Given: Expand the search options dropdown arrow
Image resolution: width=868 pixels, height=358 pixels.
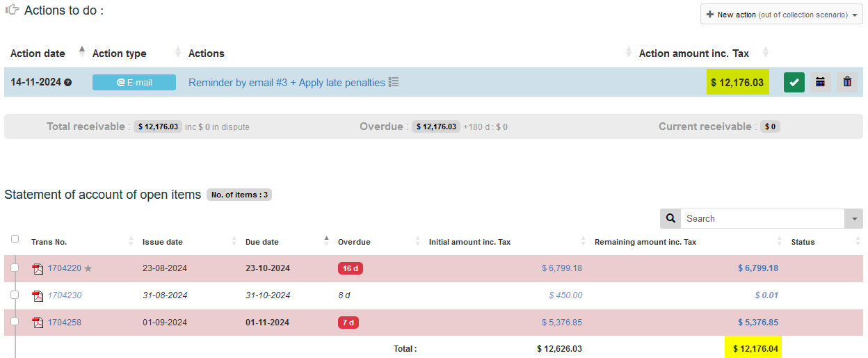Looking at the screenshot, I should pos(853,218).
